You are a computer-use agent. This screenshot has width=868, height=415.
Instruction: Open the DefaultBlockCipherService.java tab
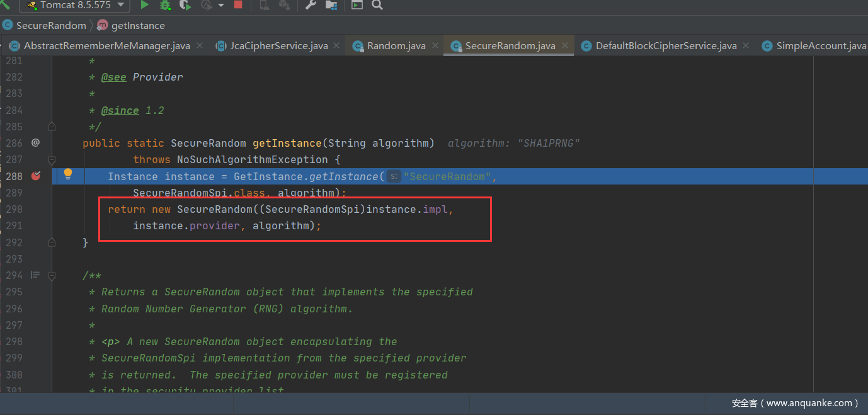pyautogui.click(x=665, y=46)
